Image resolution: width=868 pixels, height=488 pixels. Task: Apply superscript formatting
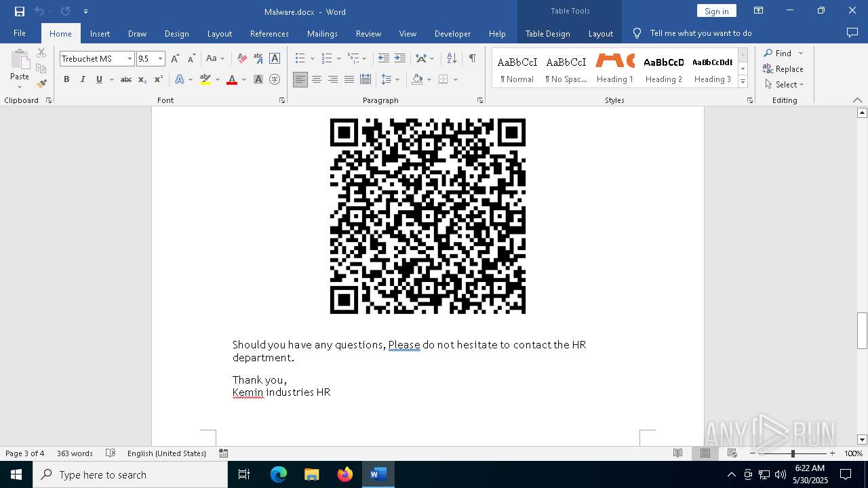click(159, 79)
